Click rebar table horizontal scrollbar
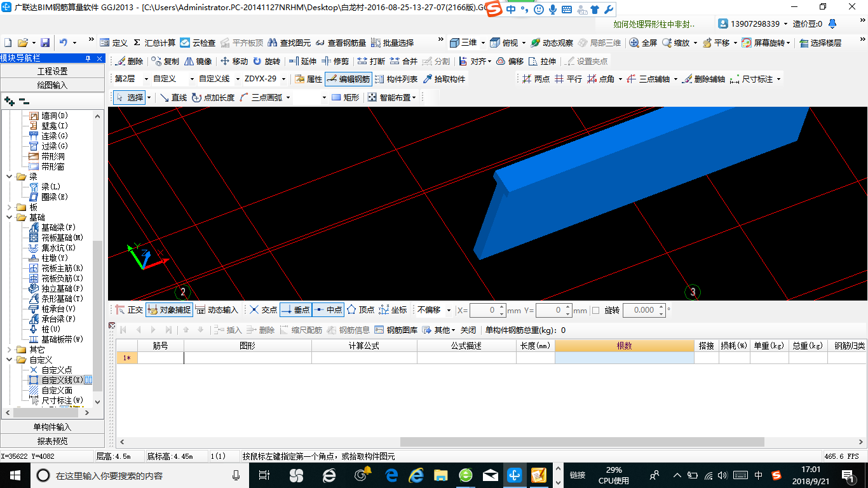The width and height of the screenshot is (868, 488). tap(582, 442)
